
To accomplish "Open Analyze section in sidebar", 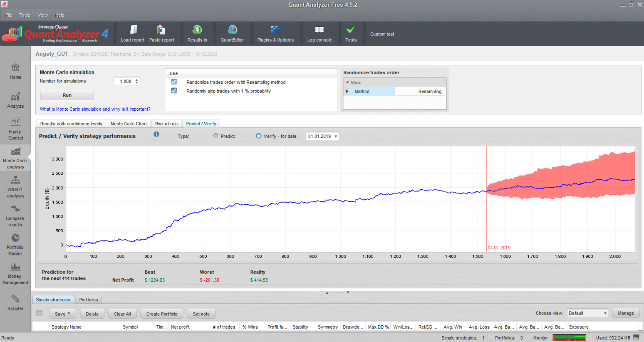I will tap(15, 100).
